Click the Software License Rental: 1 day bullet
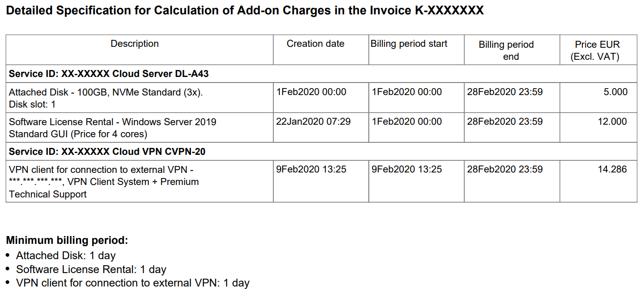The image size is (644, 293). pyautogui.click(x=91, y=269)
